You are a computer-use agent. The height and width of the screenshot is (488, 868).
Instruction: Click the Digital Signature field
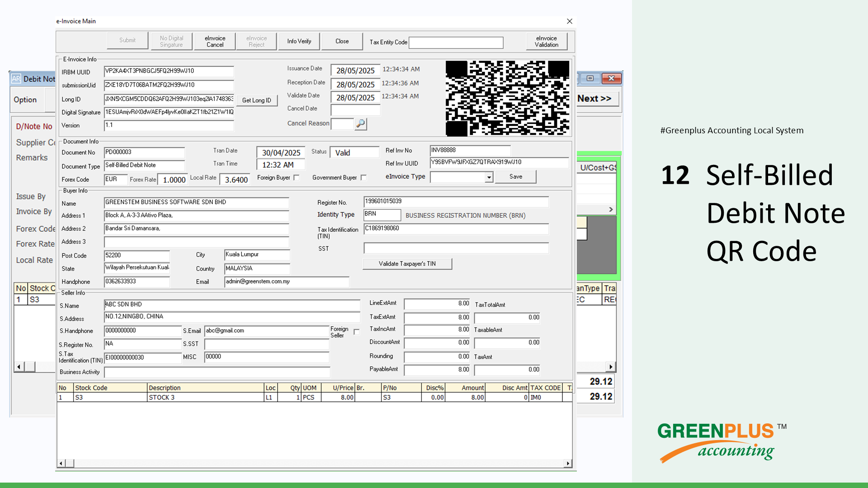click(x=169, y=113)
